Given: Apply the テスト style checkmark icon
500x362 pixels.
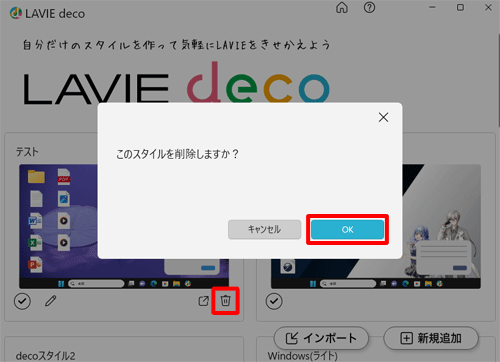Looking at the screenshot, I should (x=22, y=301).
